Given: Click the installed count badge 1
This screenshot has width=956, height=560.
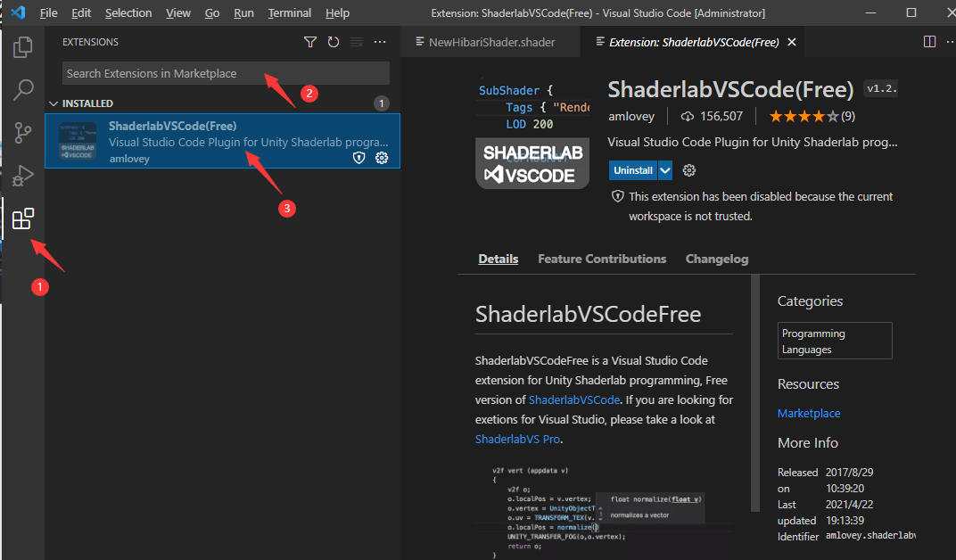Looking at the screenshot, I should (381, 103).
